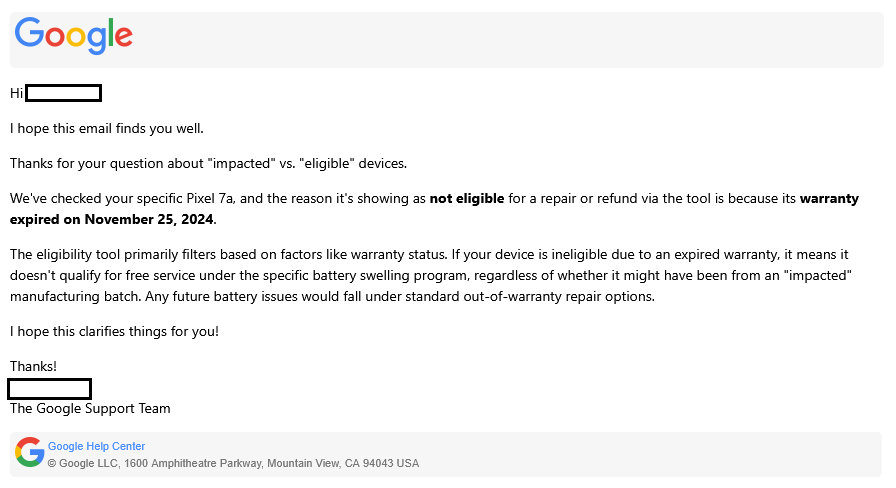Click the 'Thanks!' closing text
The width and height of the screenshot is (896, 488).
33,366
